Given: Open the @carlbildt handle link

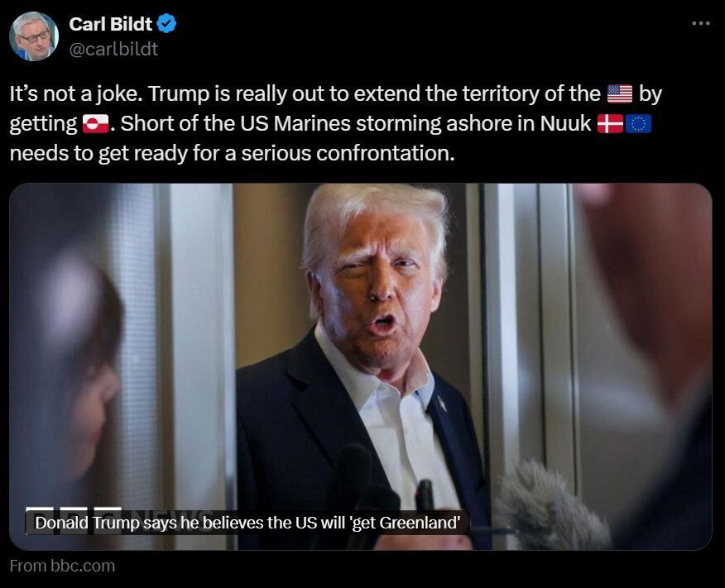Looking at the screenshot, I should click(x=113, y=49).
